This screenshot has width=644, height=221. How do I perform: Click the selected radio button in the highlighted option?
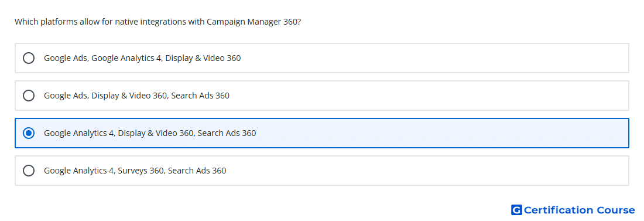[x=29, y=133]
